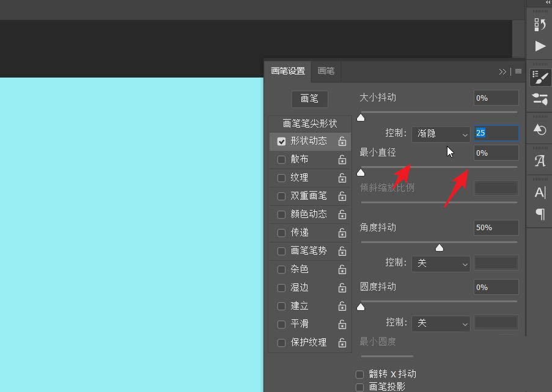This screenshot has width=552, height=392.
Task: Click the 最小直径 percentage field
Action: pos(496,153)
